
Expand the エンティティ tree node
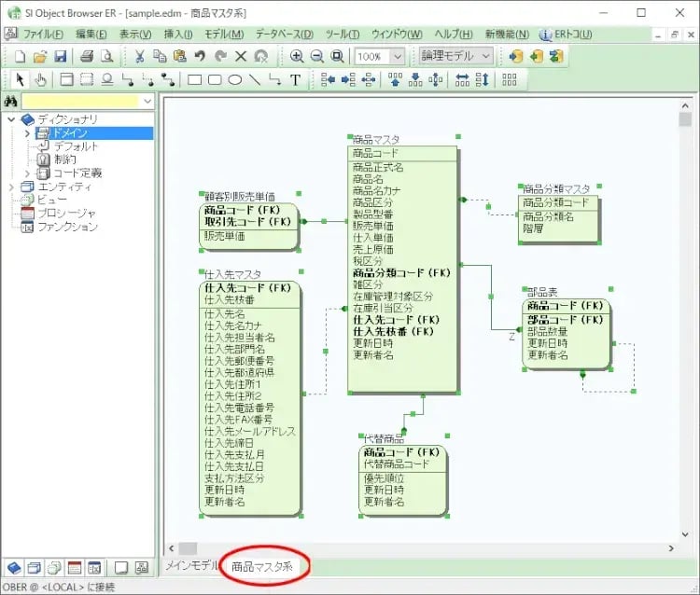coord(12,187)
